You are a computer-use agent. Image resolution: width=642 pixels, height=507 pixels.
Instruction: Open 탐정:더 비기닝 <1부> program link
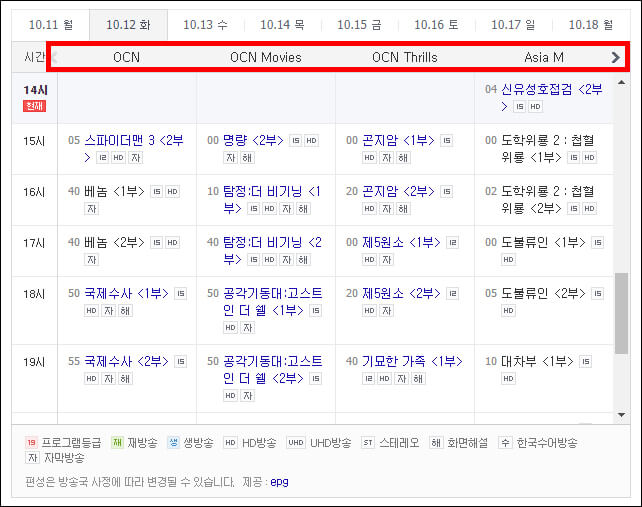click(272, 199)
